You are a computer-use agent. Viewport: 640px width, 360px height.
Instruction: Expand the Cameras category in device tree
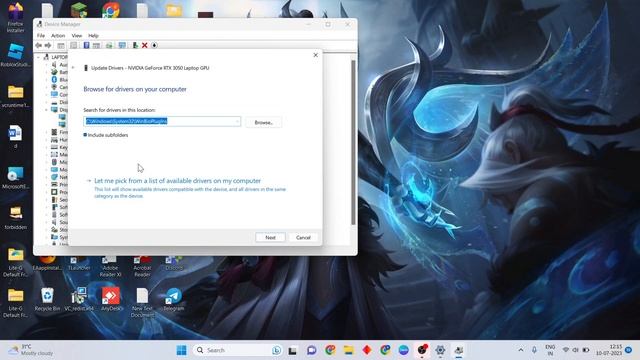(47, 87)
